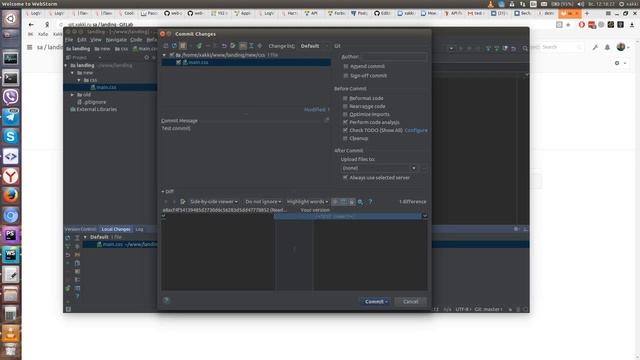
Task: Click the Commit button
Action: point(375,302)
